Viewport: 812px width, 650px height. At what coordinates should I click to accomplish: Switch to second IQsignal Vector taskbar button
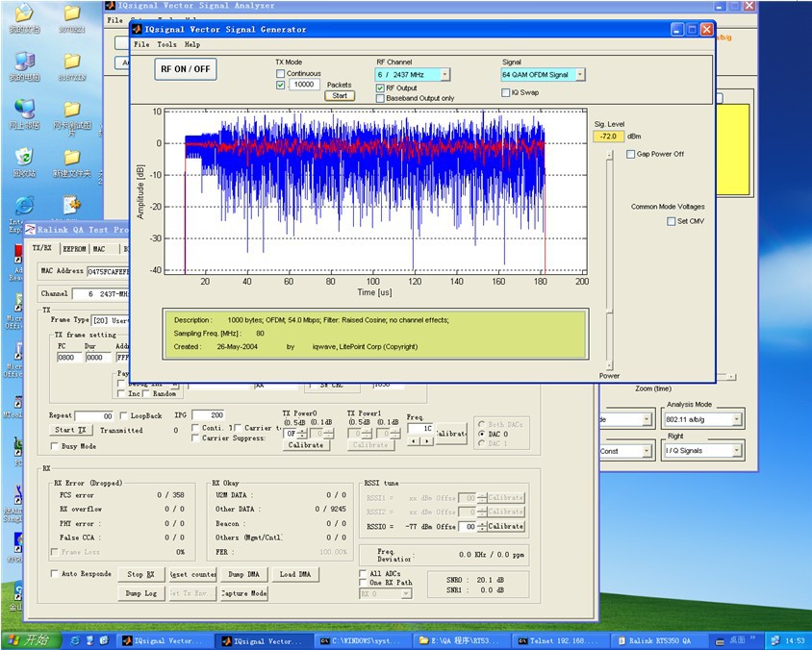tap(263, 640)
